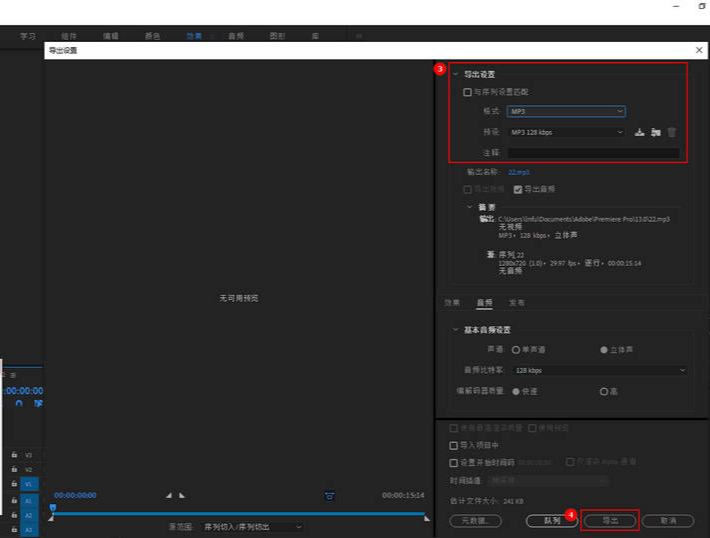This screenshot has width=710, height=538.
Task: Click the 队列 queue button
Action: (x=552, y=521)
